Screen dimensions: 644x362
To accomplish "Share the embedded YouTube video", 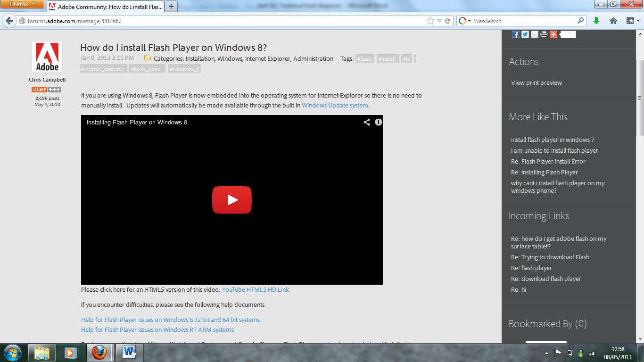I will click(366, 122).
